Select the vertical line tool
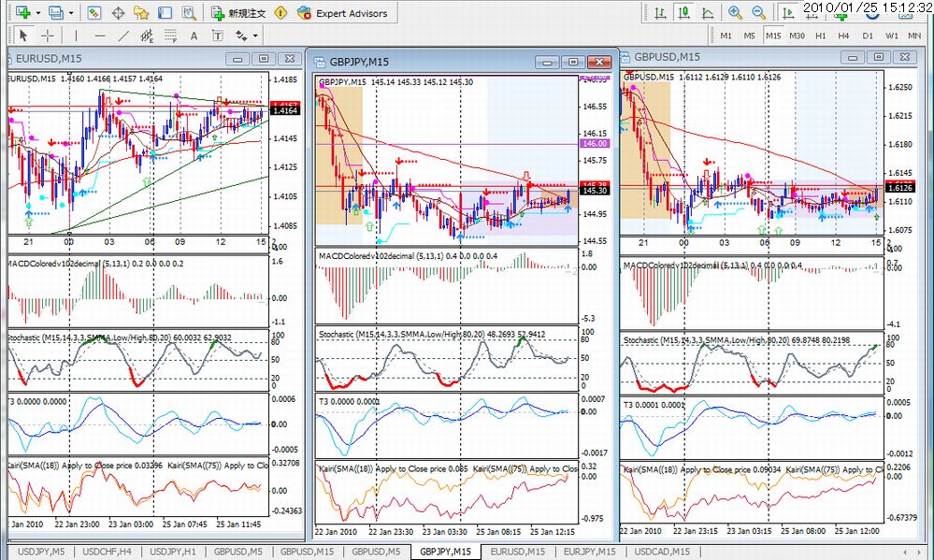Screen dimensions: 934x560 click(x=76, y=36)
